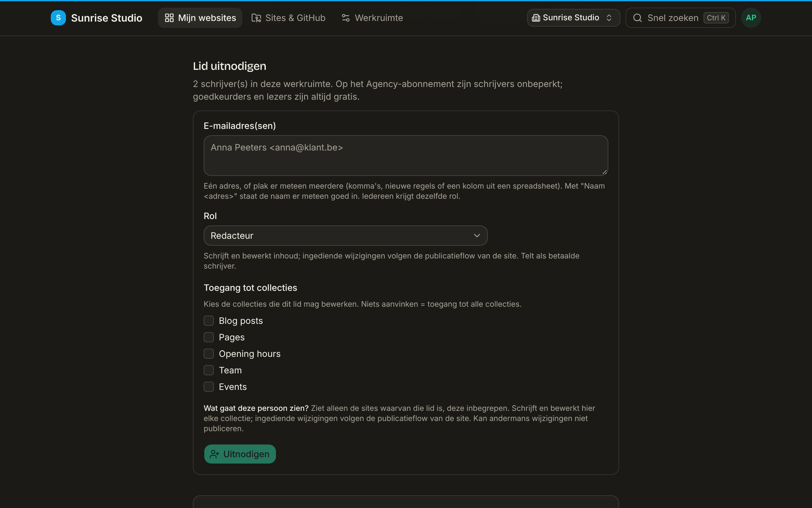Expand the Rol dropdown showing Redacteur
812x508 pixels.
(345, 236)
